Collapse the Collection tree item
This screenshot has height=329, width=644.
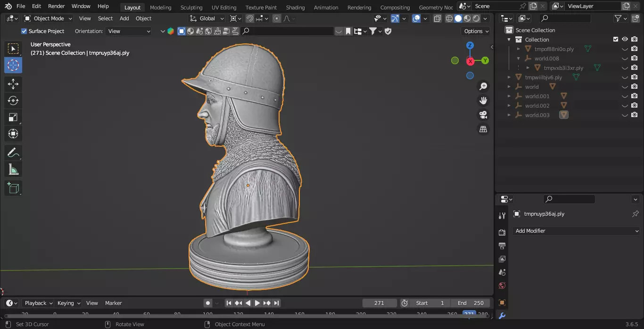(x=509, y=40)
